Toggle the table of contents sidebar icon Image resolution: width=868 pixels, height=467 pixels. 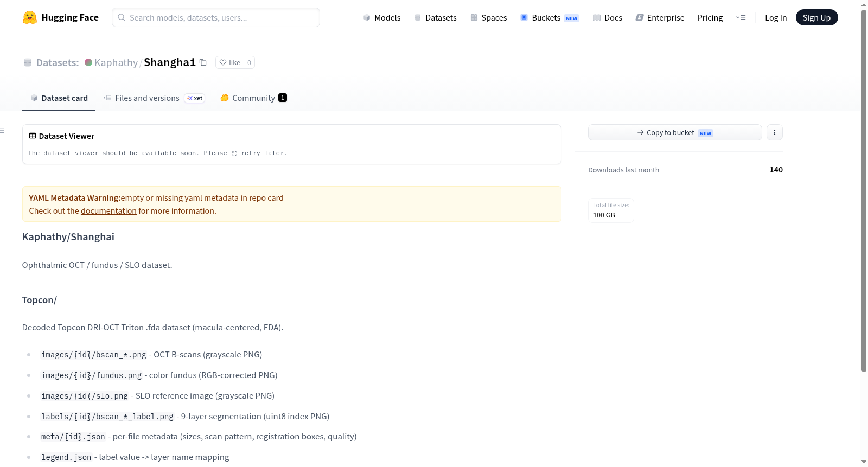(x=2, y=131)
